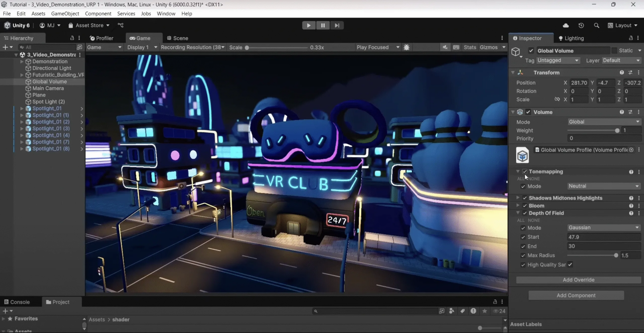Mute audio in the Game view
Image resolution: width=644 pixels, height=333 pixels.
445,47
